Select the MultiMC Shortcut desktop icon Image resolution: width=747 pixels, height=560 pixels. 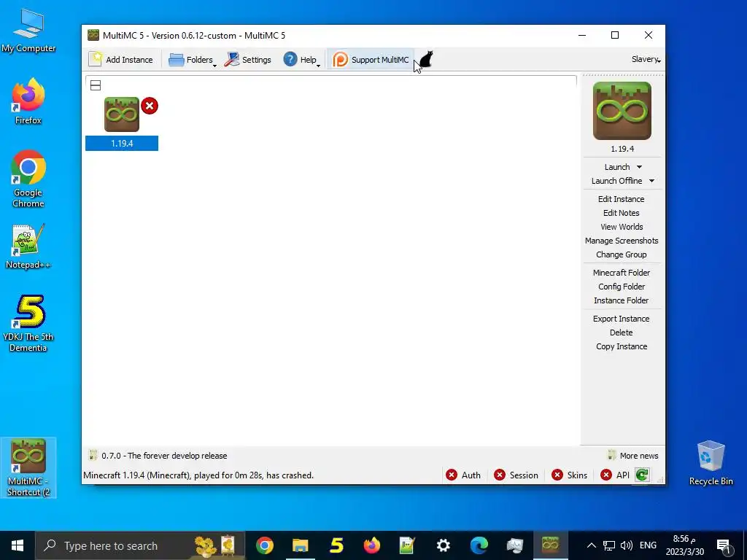pyautogui.click(x=28, y=467)
